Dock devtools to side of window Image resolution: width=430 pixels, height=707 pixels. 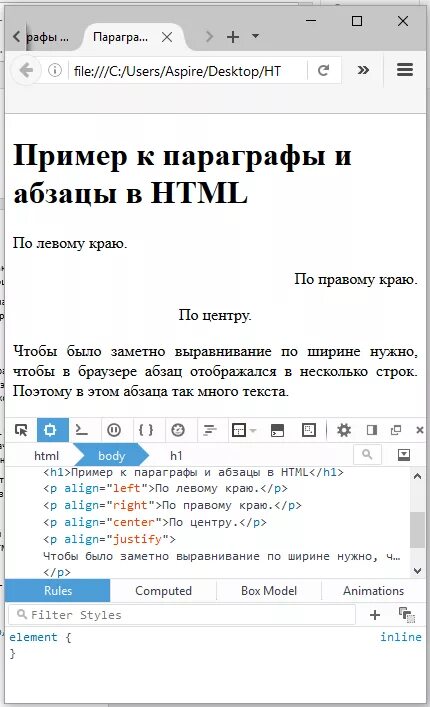coord(372,430)
